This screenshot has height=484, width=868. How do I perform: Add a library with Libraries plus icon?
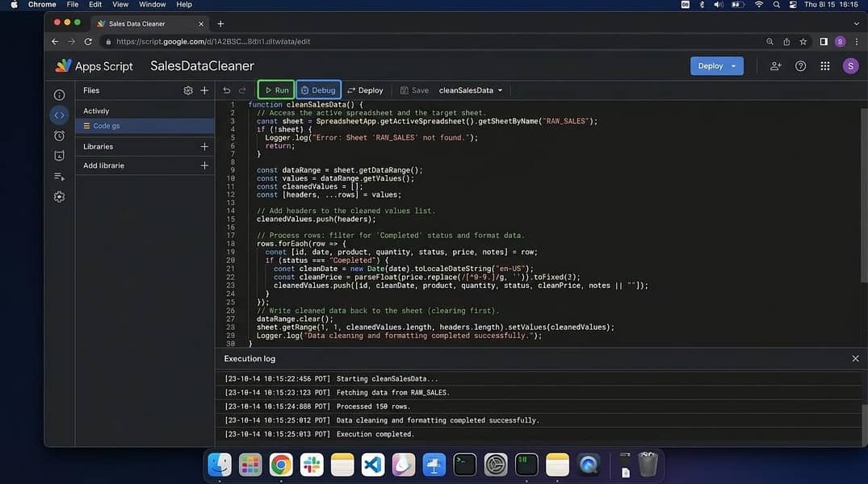pos(204,147)
